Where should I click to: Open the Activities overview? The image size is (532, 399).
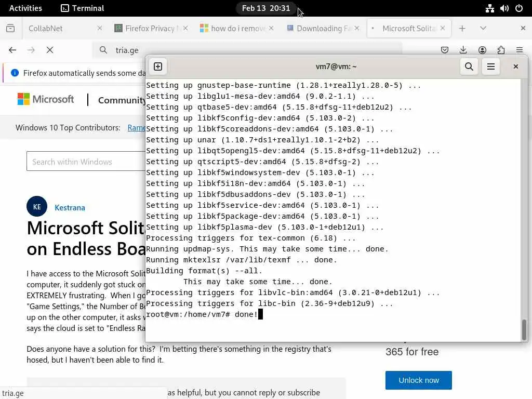click(25, 8)
